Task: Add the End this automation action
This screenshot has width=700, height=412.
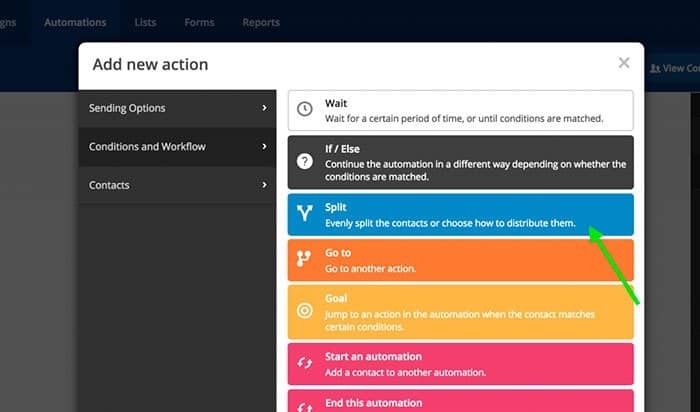Action: pos(460,401)
